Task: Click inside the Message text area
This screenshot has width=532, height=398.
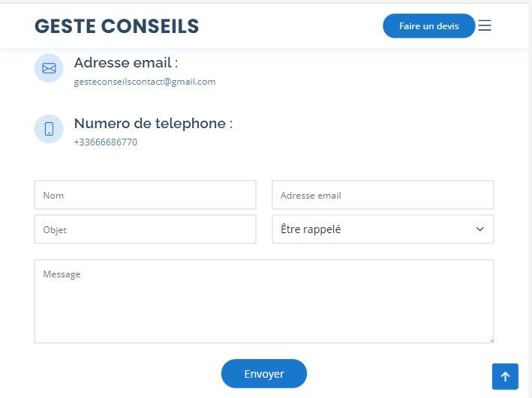Action: [x=264, y=301]
